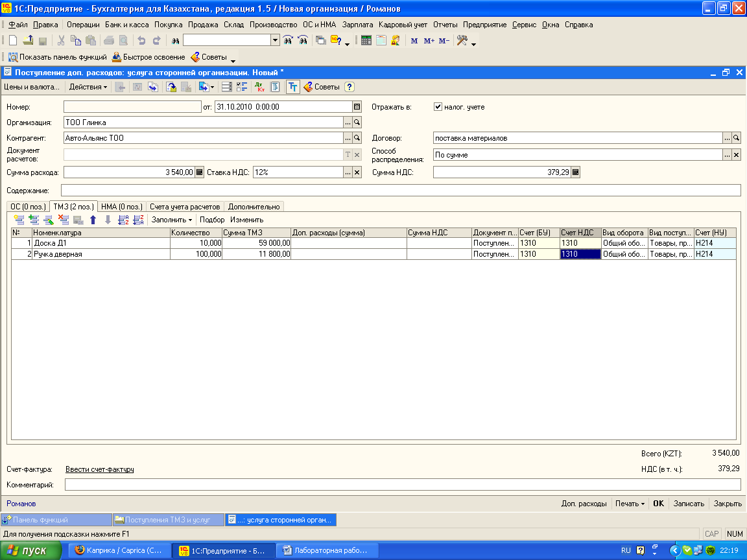The height and width of the screenshot is (560, 747).
Task: Switch to Лабораторная работа taskbar window
Action: [329, 550]
